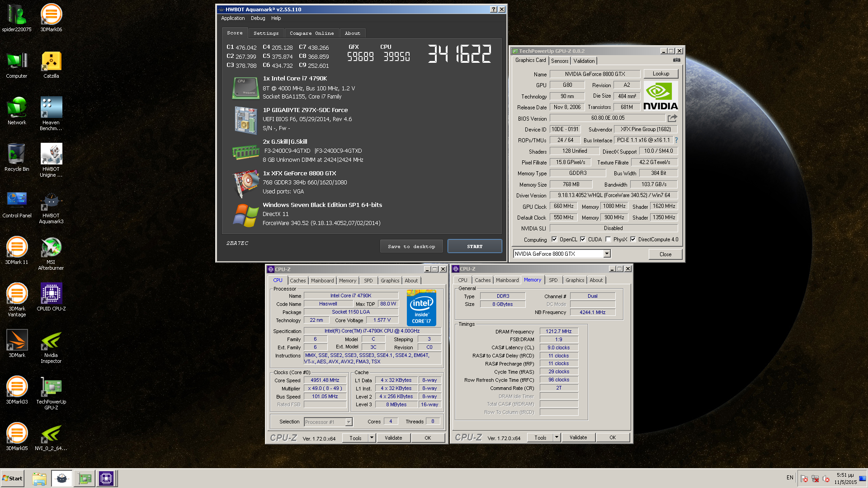Open the 3DMark06 desktop shortcut
The image size is (868, 488).
(51, 18)
